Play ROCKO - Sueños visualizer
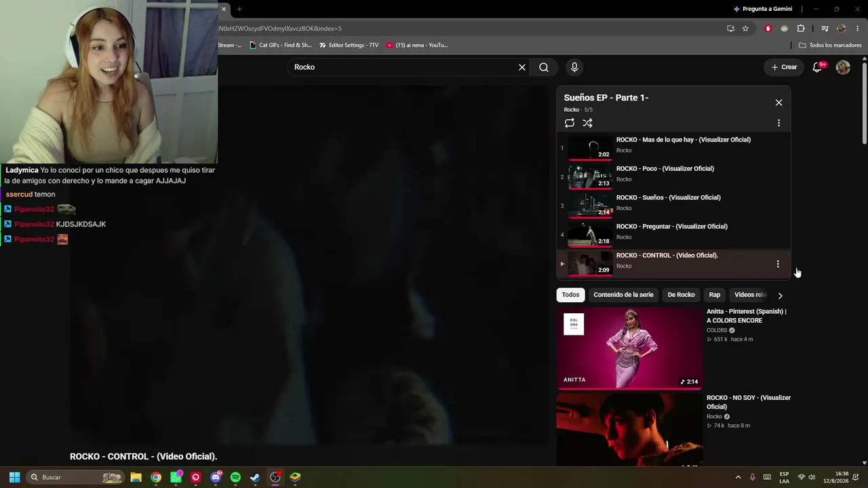The width and height of the screenshot is (868, 488). pos(673,205)
